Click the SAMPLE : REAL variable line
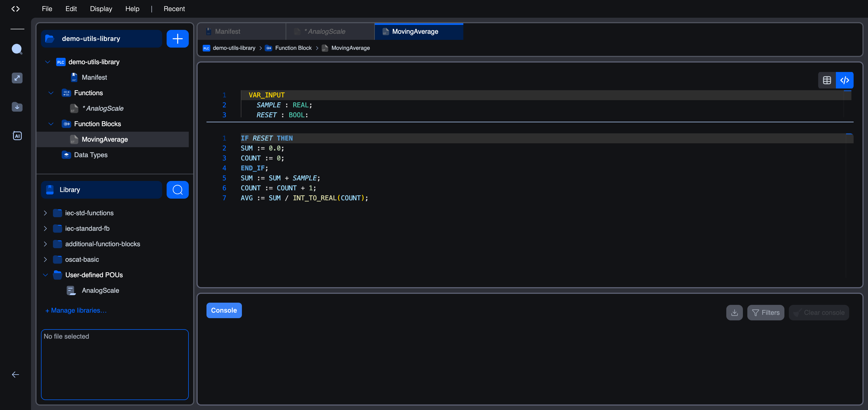Viewport: 868px width, 410px height. click(x=284, y=105)
